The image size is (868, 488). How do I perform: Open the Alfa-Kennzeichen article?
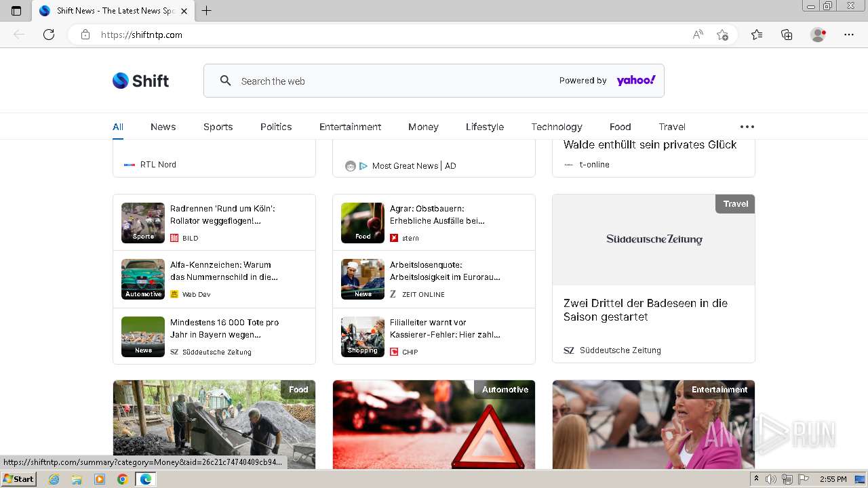point(224,271)
